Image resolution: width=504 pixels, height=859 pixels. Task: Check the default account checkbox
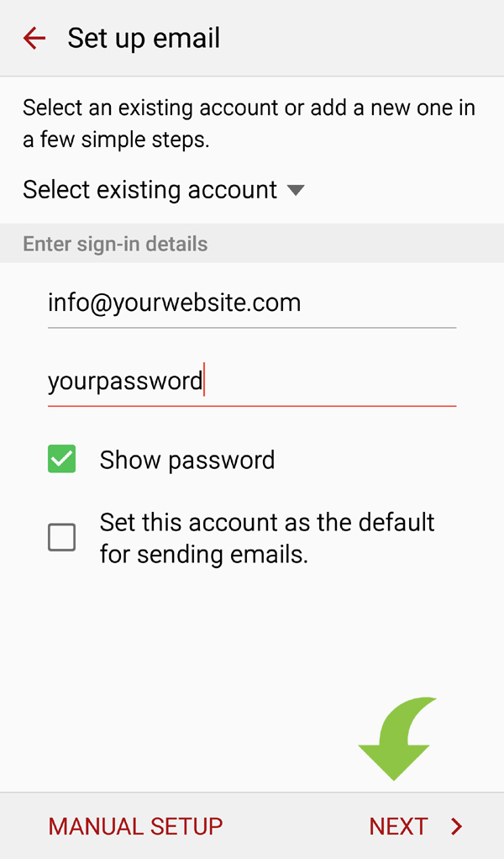[62, 537]
